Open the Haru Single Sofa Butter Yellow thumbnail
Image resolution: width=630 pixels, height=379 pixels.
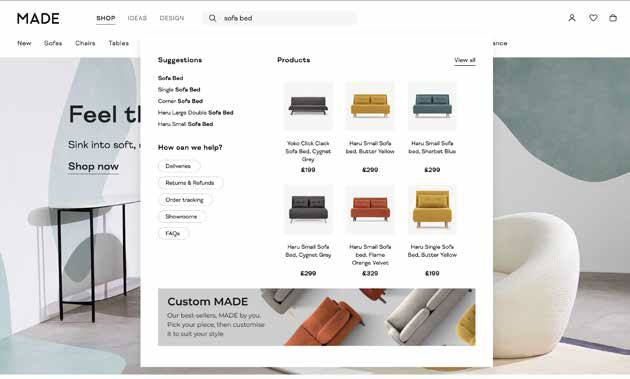(432, 209)
